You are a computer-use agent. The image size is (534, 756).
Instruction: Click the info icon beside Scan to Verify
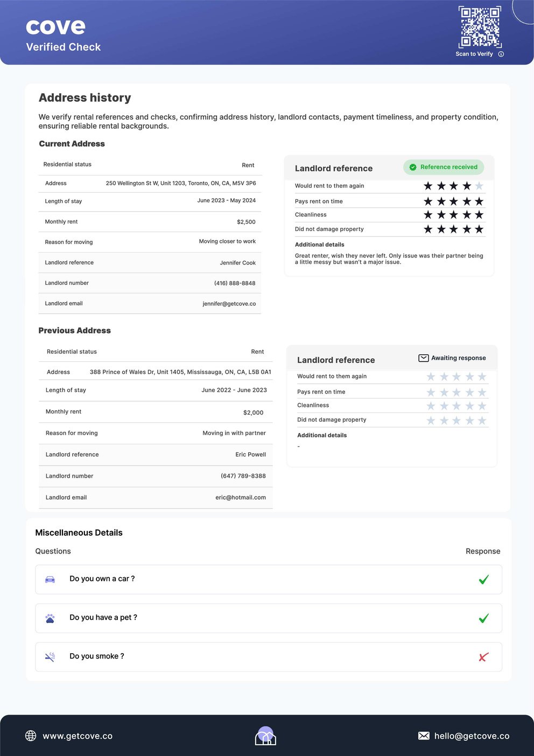[501, 54]
